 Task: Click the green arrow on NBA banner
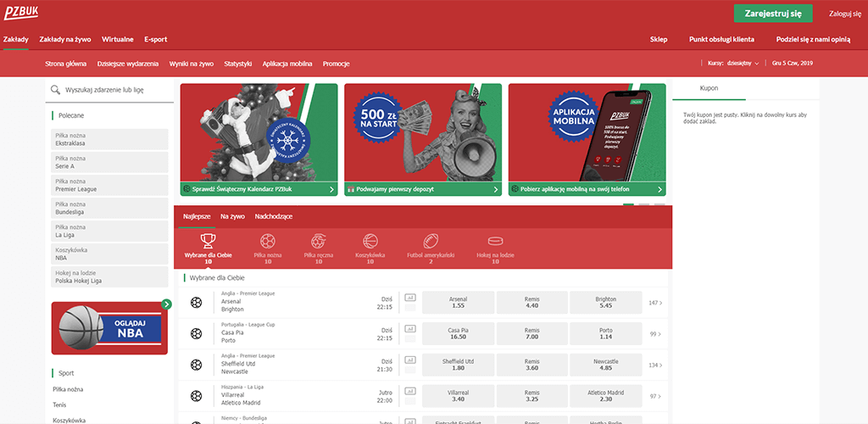167,304
